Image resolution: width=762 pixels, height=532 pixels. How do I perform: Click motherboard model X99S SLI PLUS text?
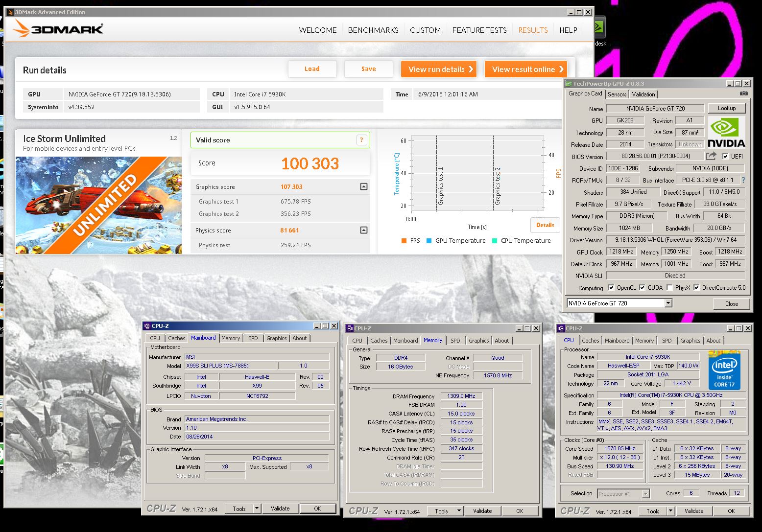tap(217, 366)
